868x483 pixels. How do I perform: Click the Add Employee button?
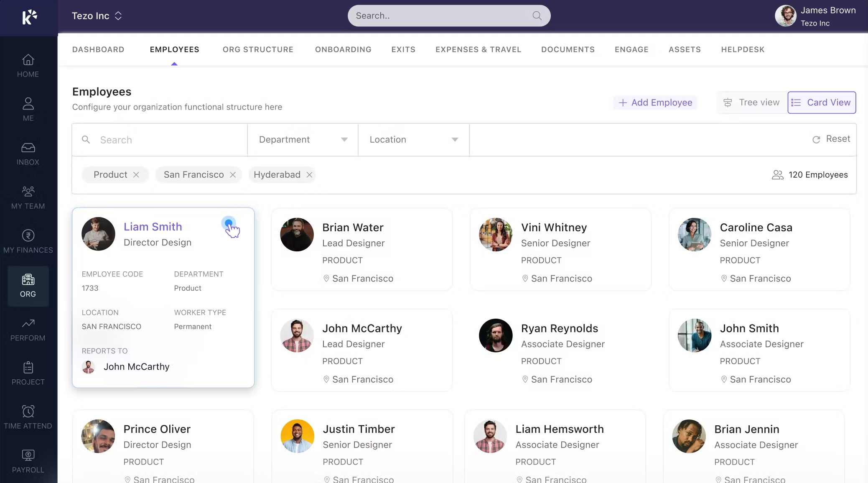click(x=655, y=102)
